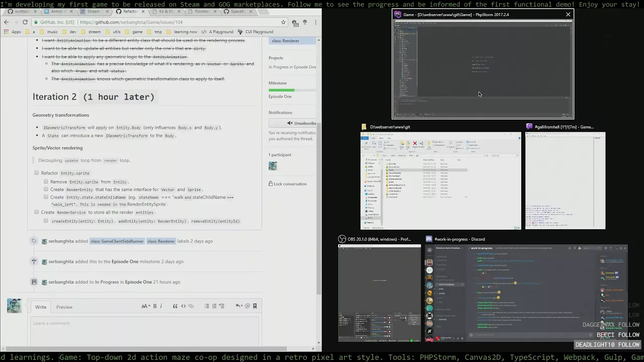Click in the Leave a comment field
The image size is (644, 362).
tap(145, 331)
